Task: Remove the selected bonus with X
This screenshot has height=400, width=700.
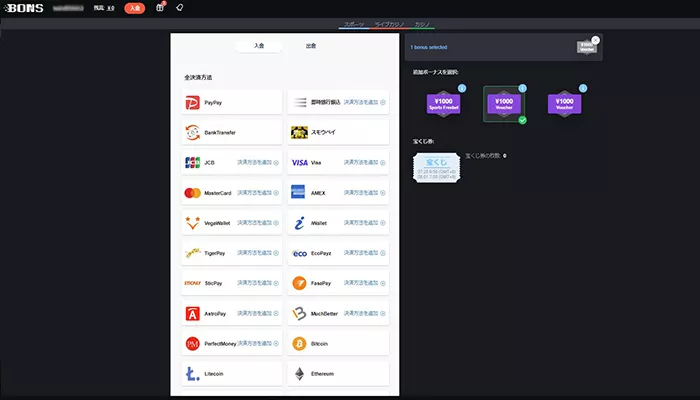Action: 596,40
